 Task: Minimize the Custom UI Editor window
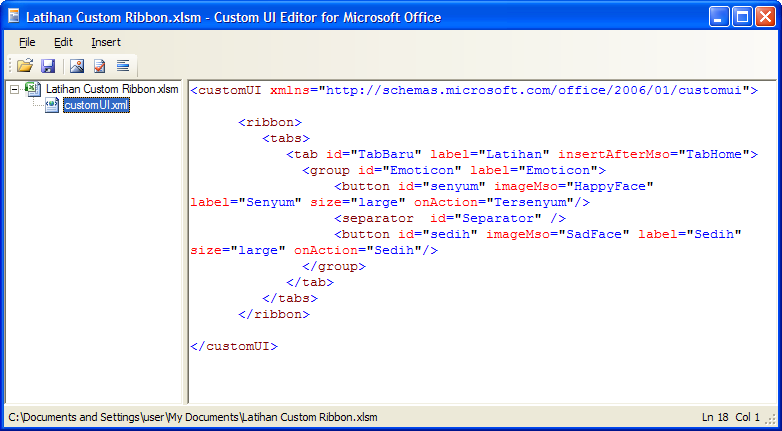(x=719, y=16)
